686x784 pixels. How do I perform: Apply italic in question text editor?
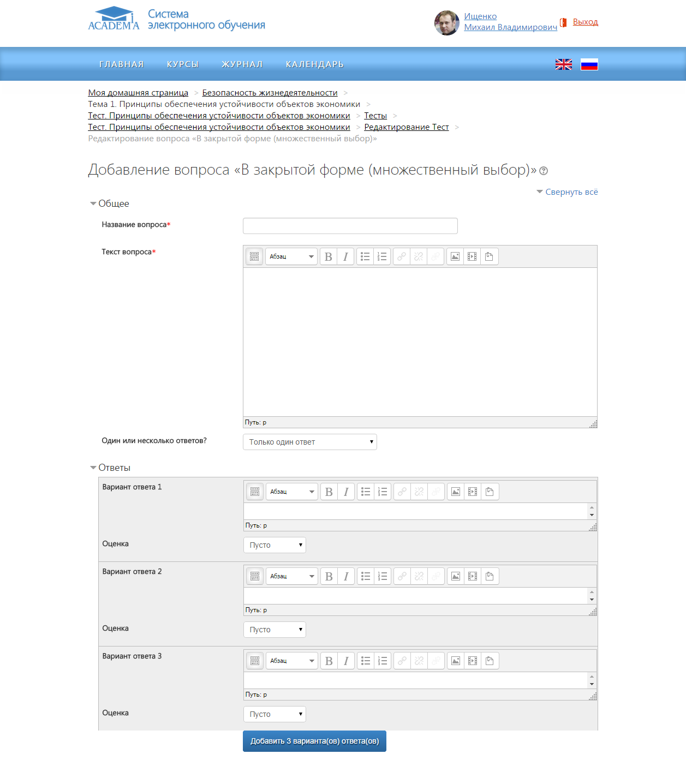coord(345,256)
